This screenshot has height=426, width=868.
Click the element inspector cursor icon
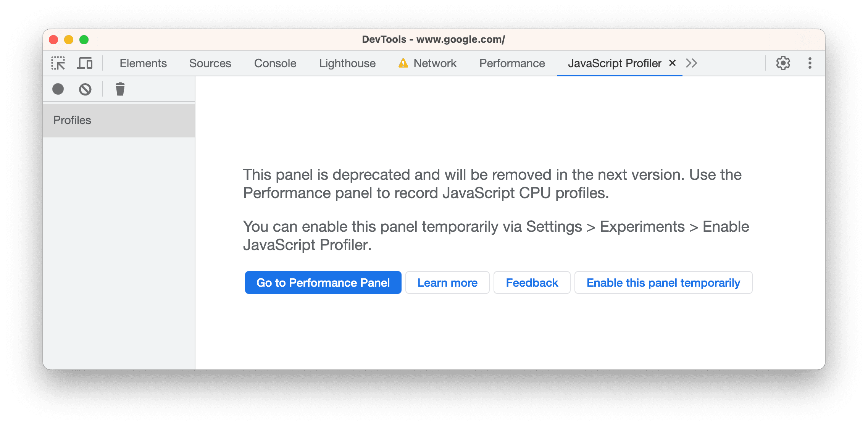[x=58, y=63]
